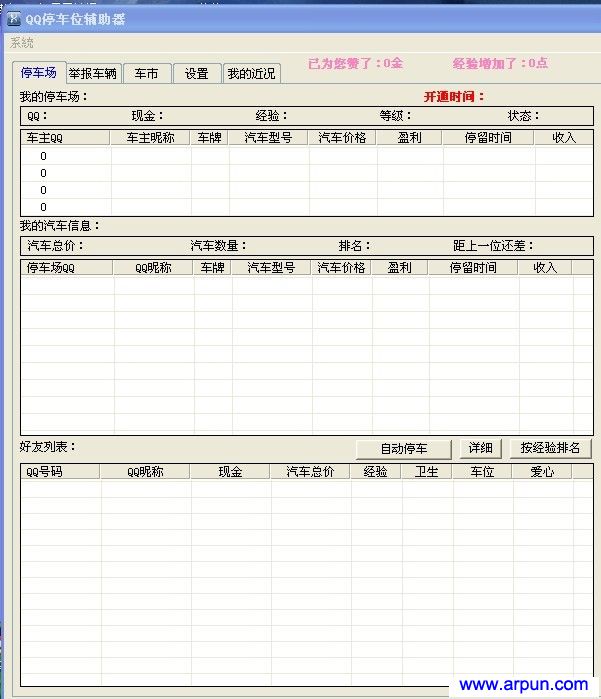Click the 好友列表 label
This screenshot has width=601, height=699.
pyautogui.click(x=48, y=447)
